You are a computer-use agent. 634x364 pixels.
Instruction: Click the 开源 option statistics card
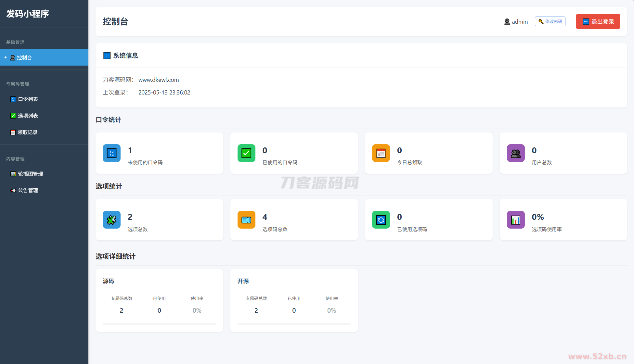tap(294, 300)
